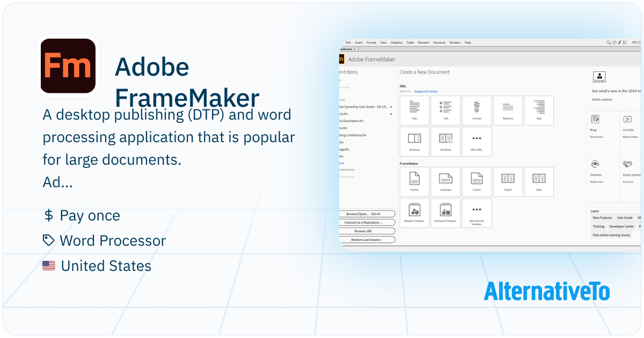Click Watch now under Webinars
The height and width of the screenshot is (338, 644).
[x=597, y=181]
